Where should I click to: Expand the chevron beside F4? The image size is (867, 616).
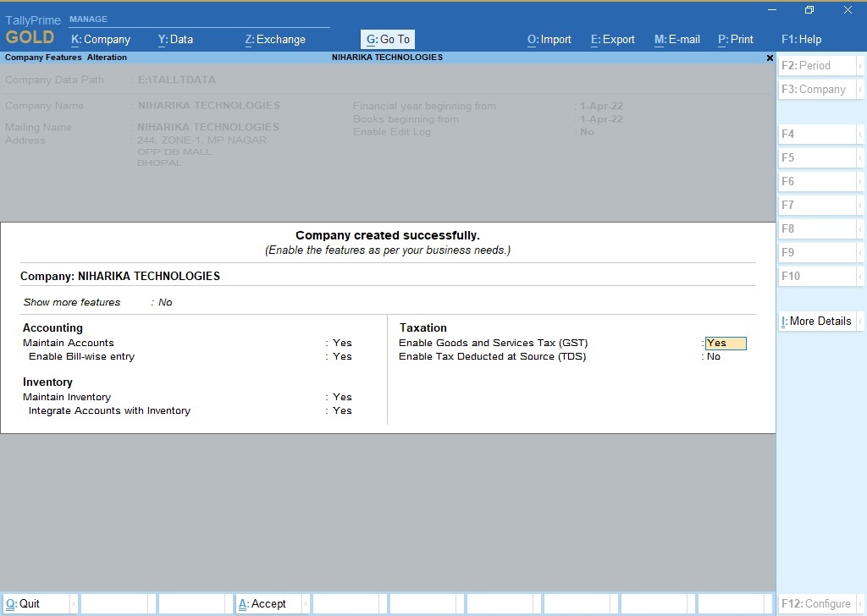pos(860,135)
